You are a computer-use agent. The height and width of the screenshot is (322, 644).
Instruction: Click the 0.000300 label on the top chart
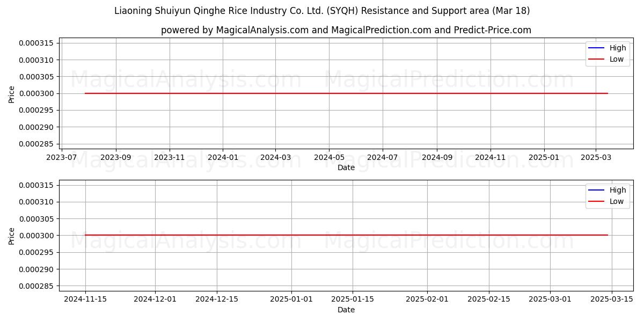[x=36, y=93]
